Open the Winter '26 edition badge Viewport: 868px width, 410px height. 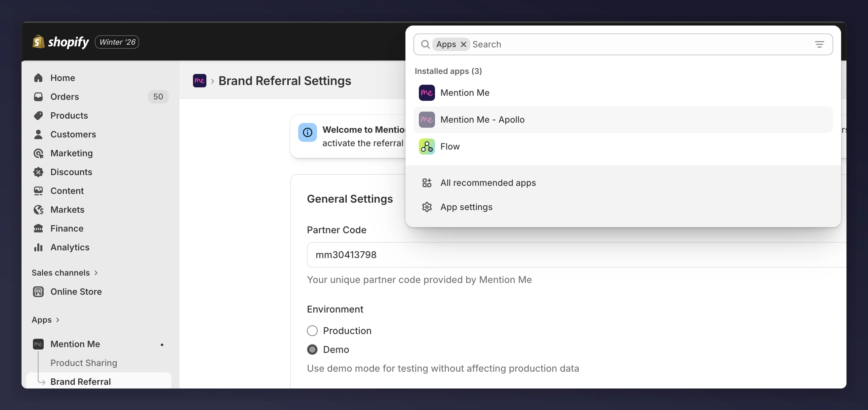(117, 42)
